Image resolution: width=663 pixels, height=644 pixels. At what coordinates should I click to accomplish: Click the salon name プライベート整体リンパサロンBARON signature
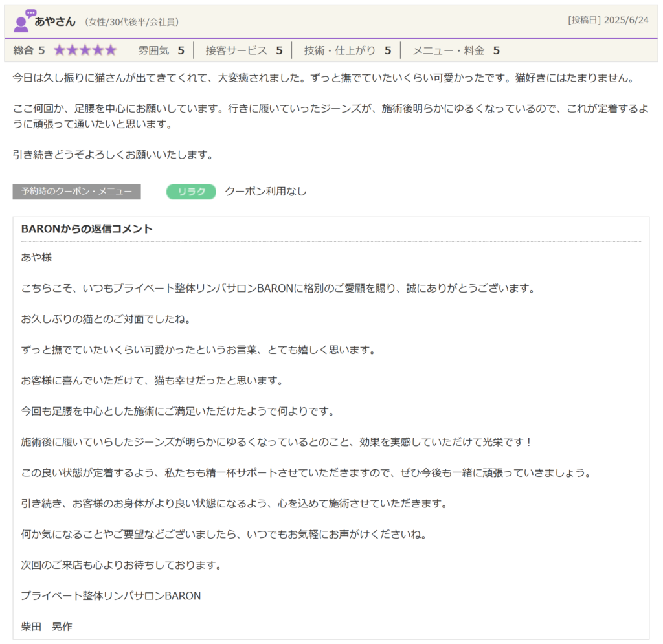[x=111, y=595]
